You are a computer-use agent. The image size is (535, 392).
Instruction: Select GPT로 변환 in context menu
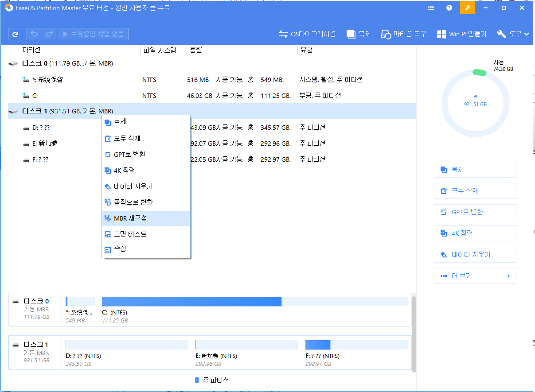point(146,155)
